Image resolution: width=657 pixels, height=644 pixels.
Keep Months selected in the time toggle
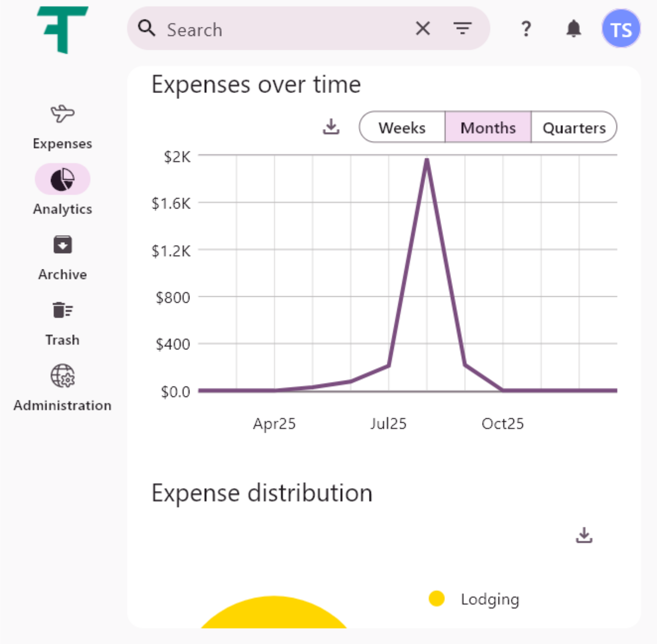coord(488,128)
